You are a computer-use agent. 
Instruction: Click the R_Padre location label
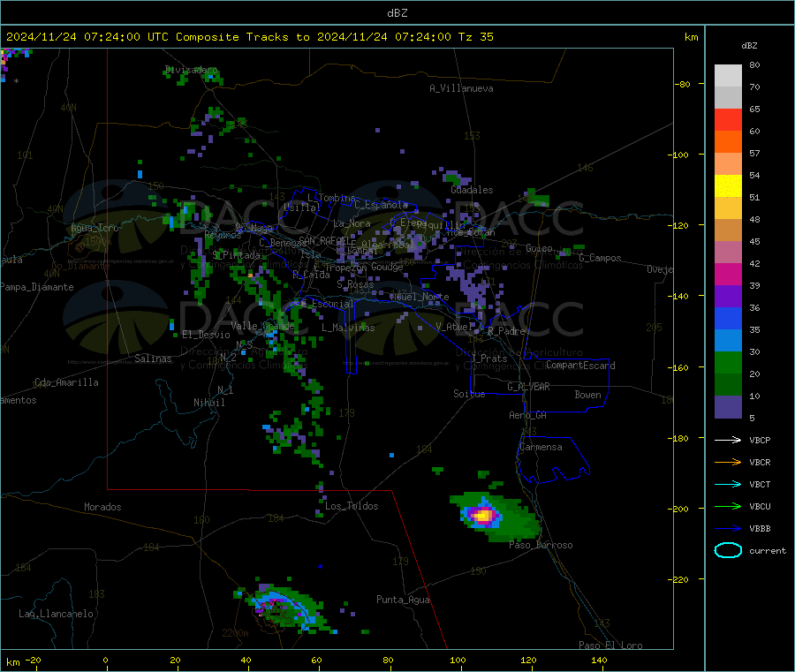pyautogui.click(x=506, y=331)
